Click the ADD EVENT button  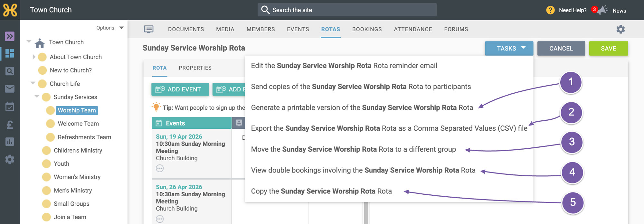180,89
